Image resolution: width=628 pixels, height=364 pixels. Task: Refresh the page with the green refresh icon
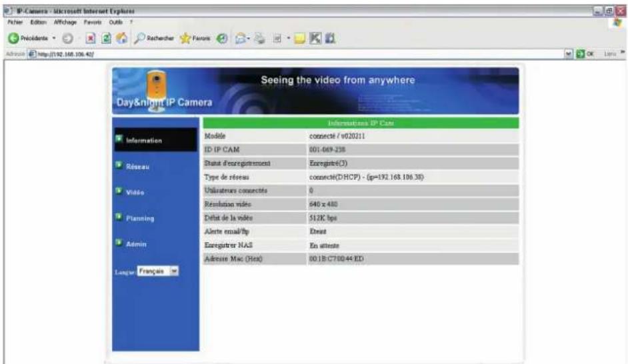tap(106, 39)
